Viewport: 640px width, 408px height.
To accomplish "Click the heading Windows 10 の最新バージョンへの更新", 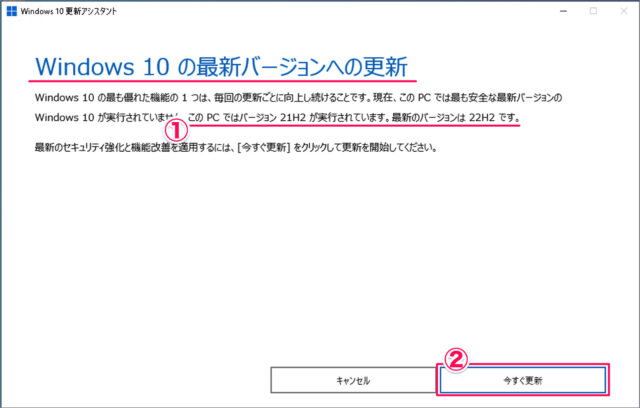I will tap(221, 67).
